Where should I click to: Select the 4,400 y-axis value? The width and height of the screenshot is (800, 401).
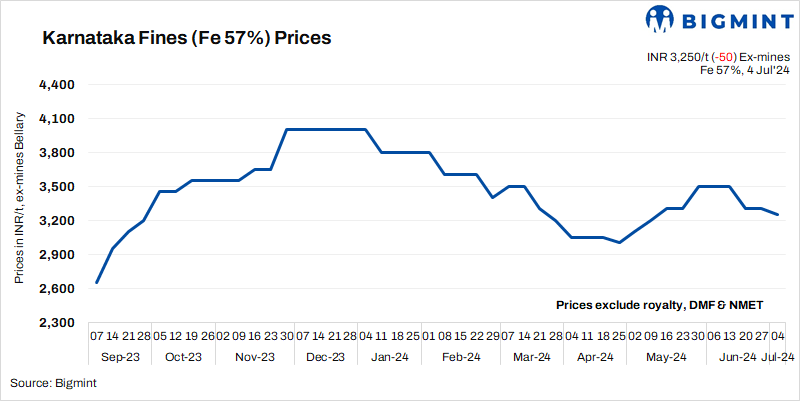click(57, 85)
